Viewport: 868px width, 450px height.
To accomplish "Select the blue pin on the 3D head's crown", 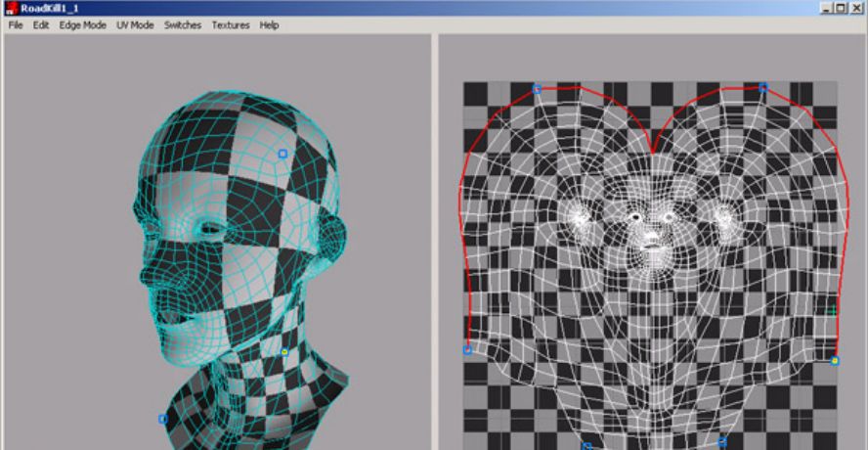I will pyautogui.click(x=282, y=154).
